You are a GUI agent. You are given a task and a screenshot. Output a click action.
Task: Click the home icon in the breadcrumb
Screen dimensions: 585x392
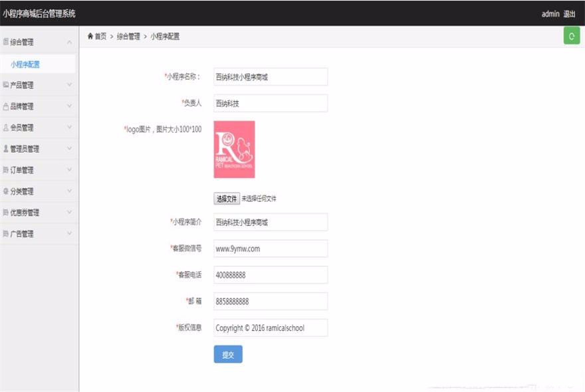click(x=92, y=36)
